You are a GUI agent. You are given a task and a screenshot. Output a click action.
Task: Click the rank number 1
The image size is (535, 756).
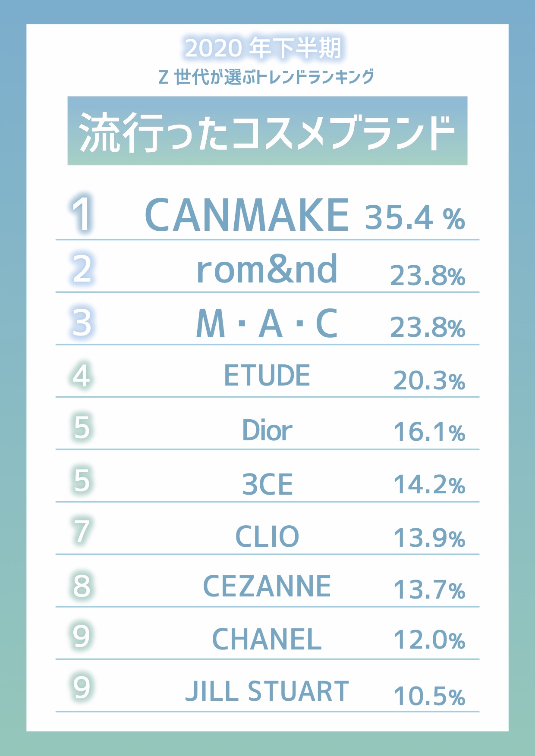coord(81,214)
